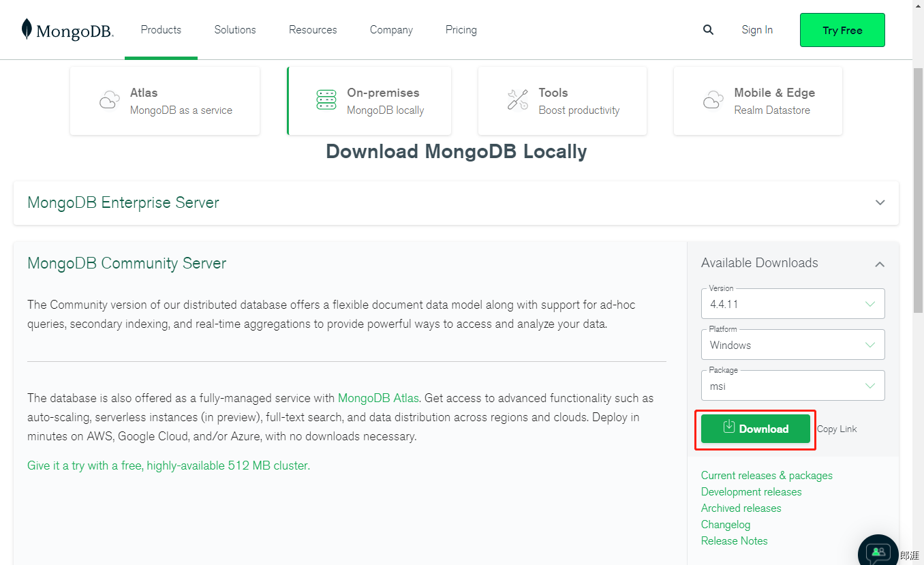Click the Try Free button
The image size is (924, 565).
pos(842,30)
